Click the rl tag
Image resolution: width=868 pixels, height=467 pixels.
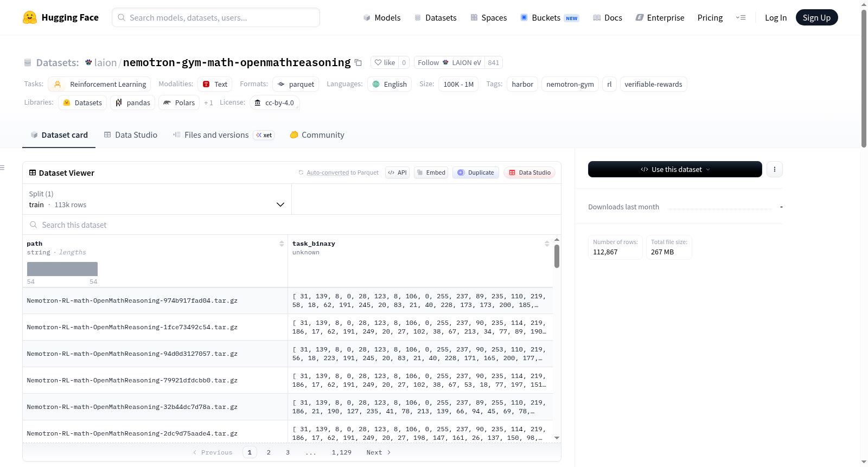coord(609,84)
